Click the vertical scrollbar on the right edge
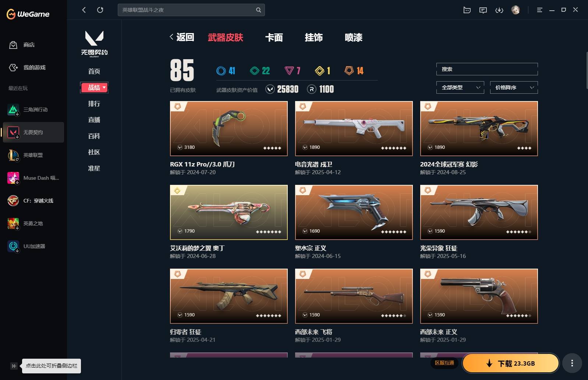Image resolution: width=588 pixels, height=380 pixels. tap(587, 71)
